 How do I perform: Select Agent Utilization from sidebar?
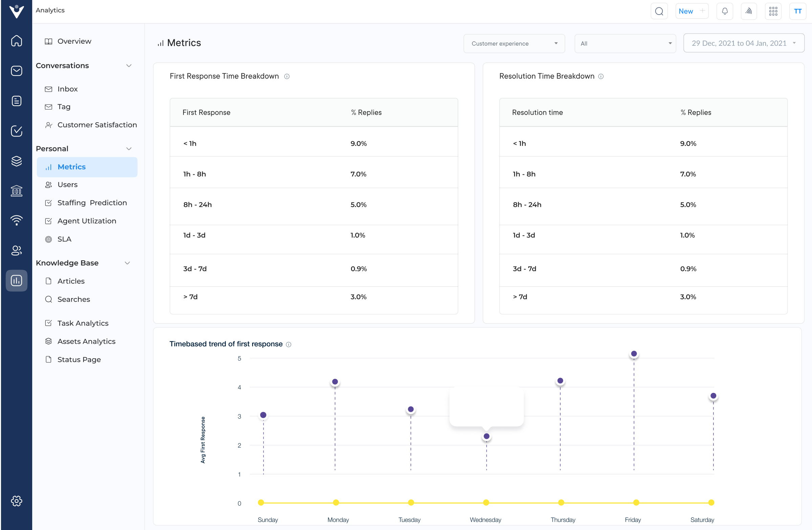[x=87, y=221]
